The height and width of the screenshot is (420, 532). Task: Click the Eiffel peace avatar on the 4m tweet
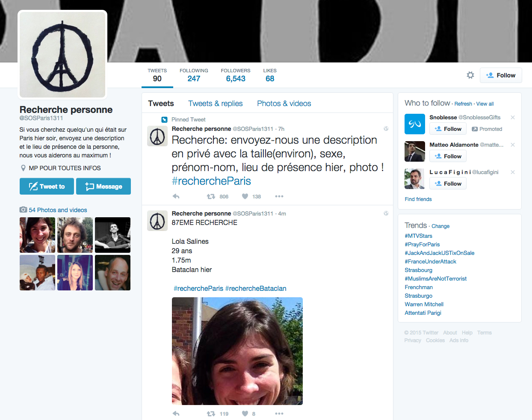click(157, 221)
